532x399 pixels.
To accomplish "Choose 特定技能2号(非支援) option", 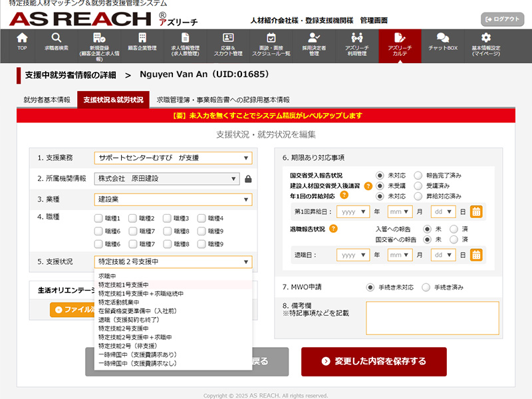I will (x=173, y=346).
